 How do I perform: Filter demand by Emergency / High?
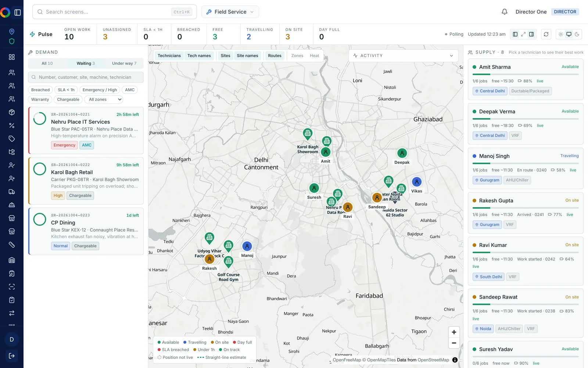click(x=100, y=90)
